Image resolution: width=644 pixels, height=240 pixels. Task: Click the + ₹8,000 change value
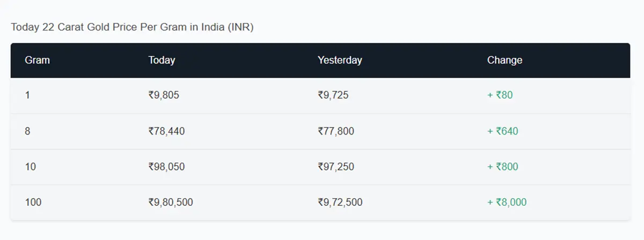(x=507, y=202)
